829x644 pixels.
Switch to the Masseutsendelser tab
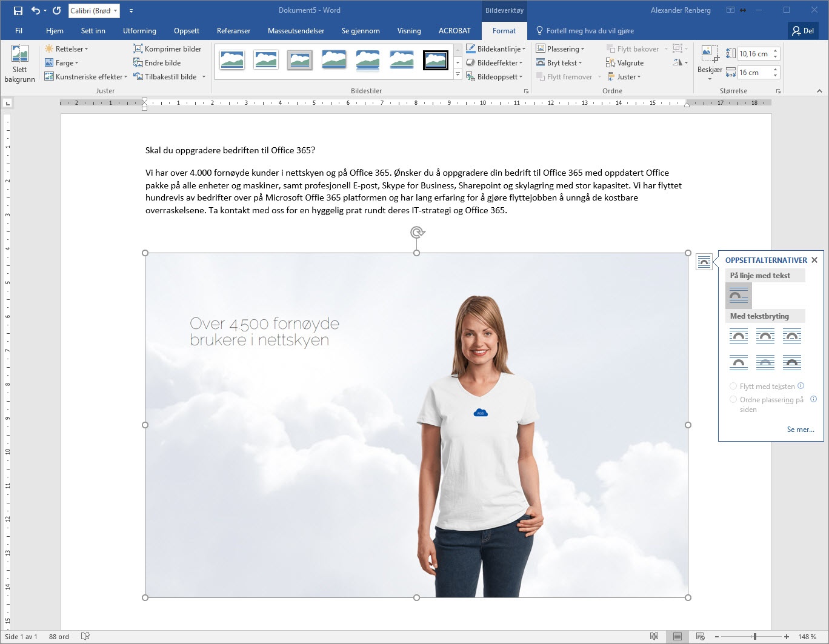click(x=296, y=30)
